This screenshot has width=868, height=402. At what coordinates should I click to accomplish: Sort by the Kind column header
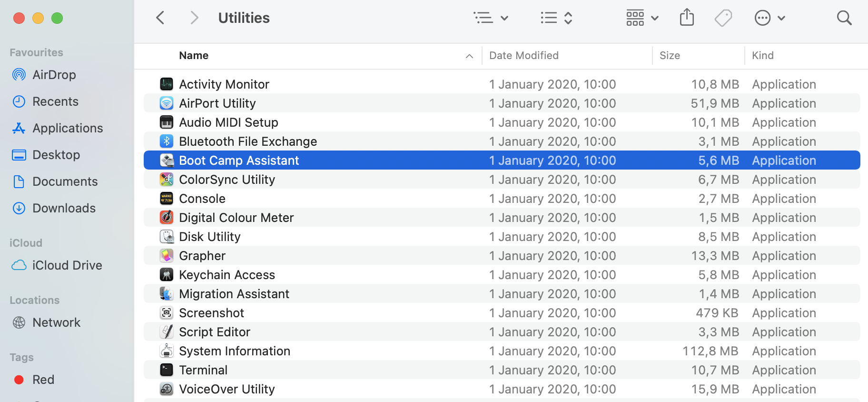click(x=763, y=56)
